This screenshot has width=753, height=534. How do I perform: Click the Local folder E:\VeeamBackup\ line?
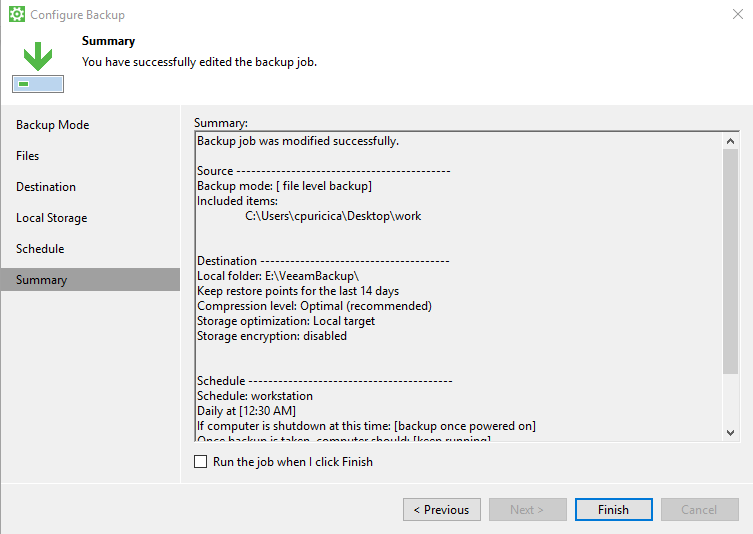point(278,276)
